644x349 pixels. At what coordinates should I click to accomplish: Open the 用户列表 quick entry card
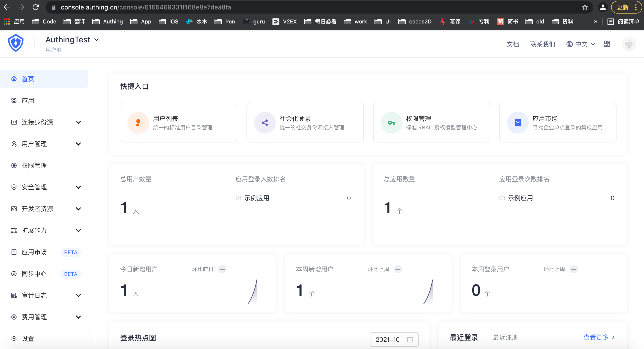point(178,123)
